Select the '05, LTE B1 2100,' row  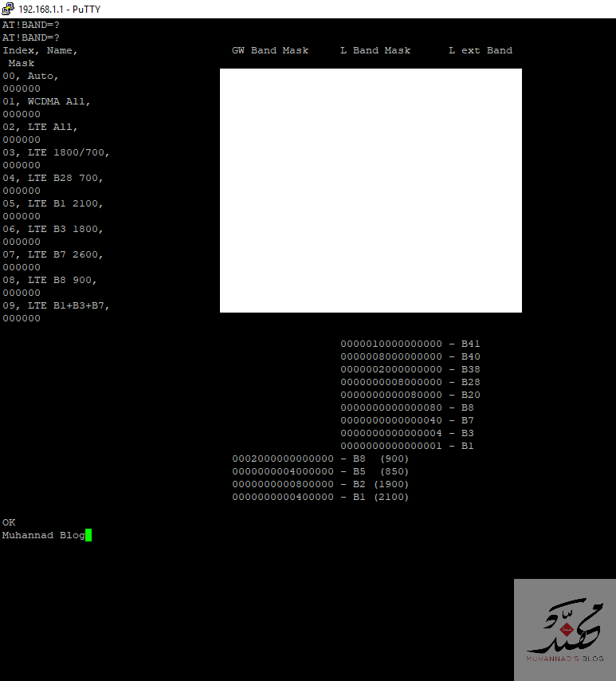point(53,203)
